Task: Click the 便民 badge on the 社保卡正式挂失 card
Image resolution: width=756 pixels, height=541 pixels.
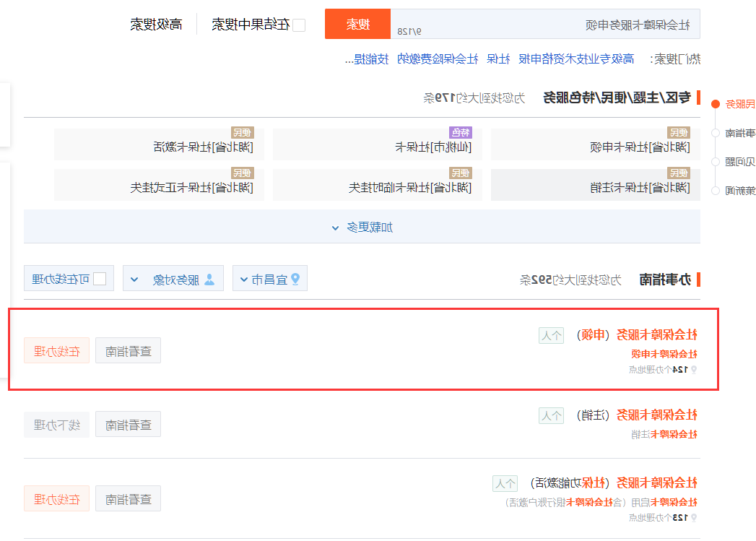Action: pos(242,173)
